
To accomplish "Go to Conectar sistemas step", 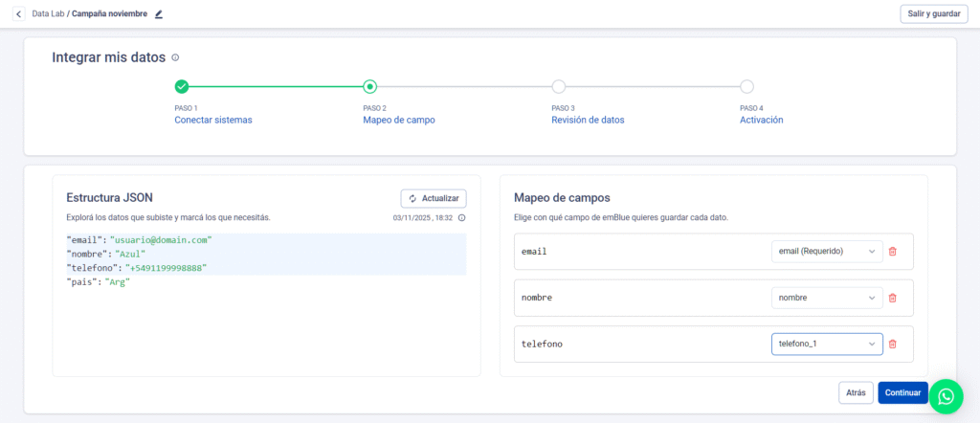I will point(212,121).
